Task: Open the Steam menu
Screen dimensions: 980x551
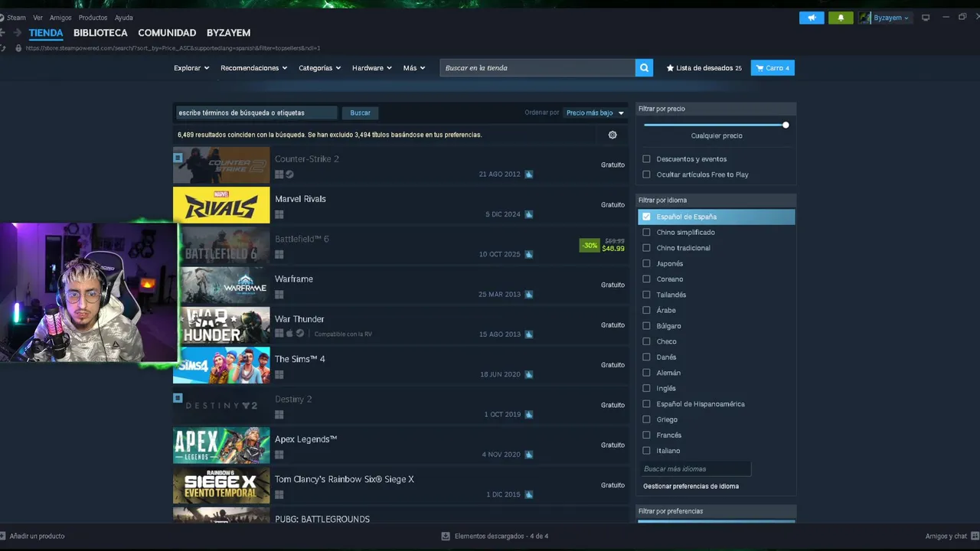Action: pos(16,18)
